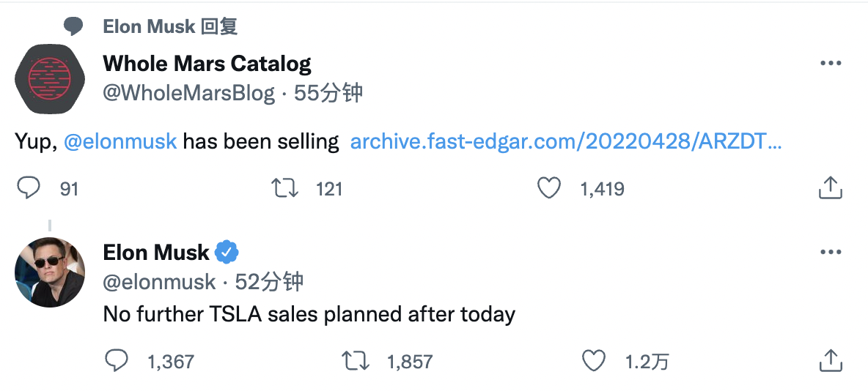Share Elon Musk's TSLA sales tweet
The width and height of the screenshot is (868, 391).
830,360
